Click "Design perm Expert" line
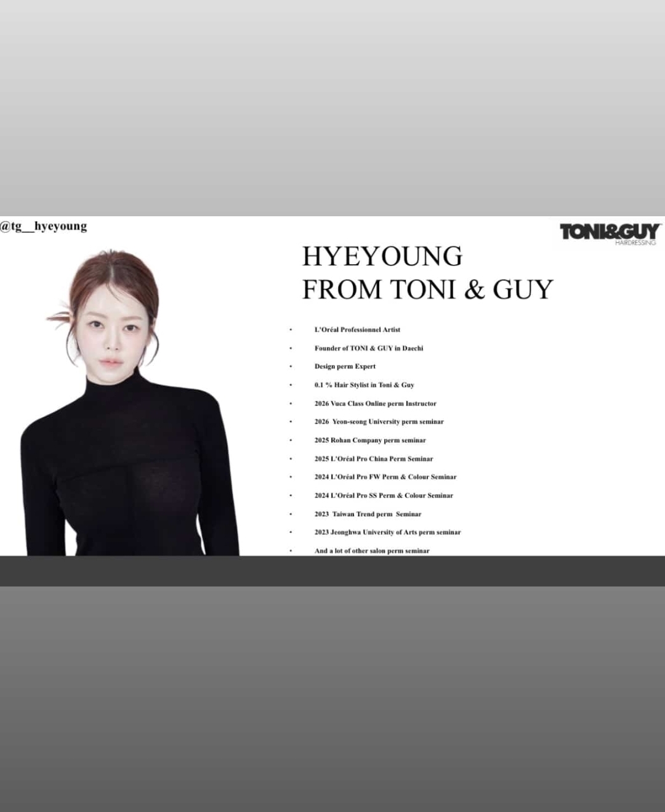665x812 pixels. (345, 367)
